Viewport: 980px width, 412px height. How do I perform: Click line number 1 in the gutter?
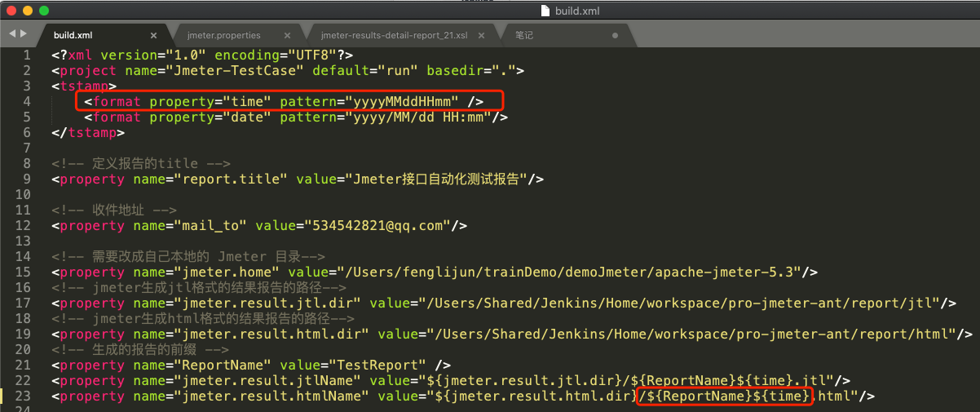click(x=27, y=55)
